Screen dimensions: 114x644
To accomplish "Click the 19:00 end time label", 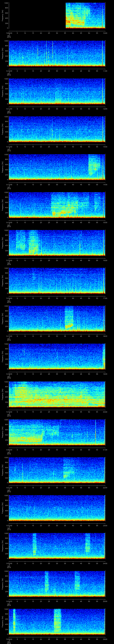I will pos(105,374).
